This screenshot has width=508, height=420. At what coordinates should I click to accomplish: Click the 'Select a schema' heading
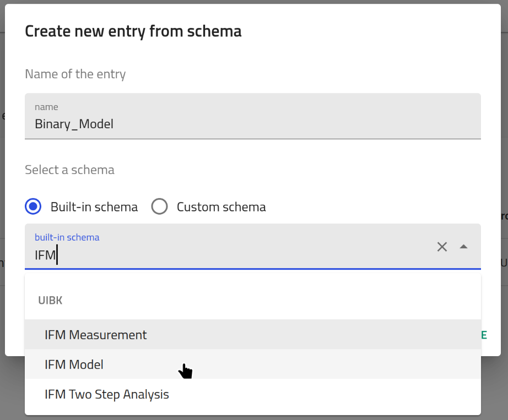click(x=70, y=170)
